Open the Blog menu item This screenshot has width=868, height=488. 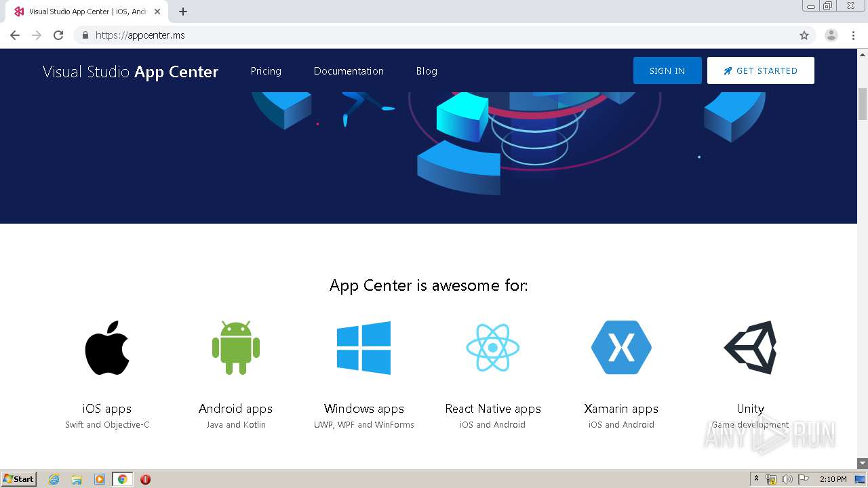tap(427, 71)
